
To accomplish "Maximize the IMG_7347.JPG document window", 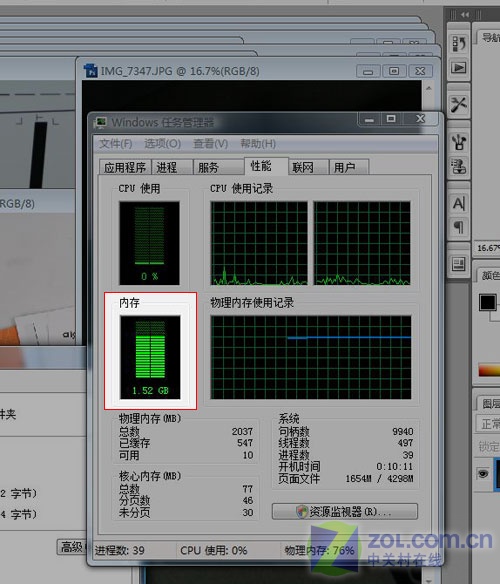I will tap(394, 71).
